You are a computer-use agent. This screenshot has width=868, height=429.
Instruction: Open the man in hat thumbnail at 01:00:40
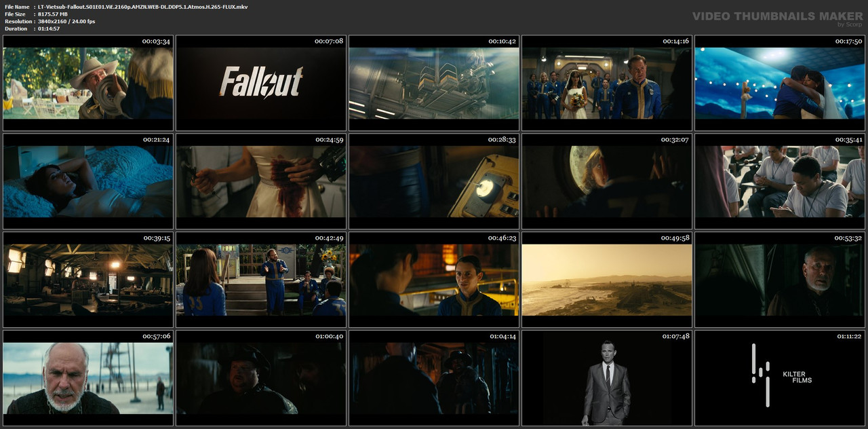(261, 378)
